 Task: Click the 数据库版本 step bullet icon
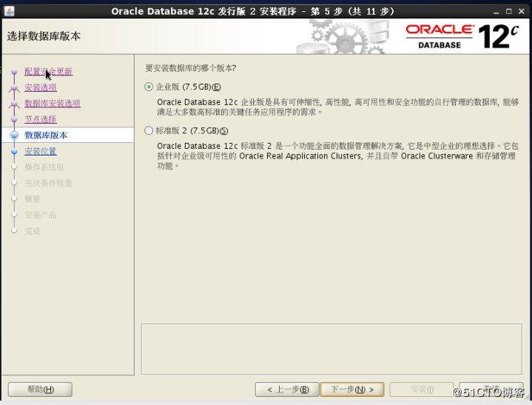(x=14, y=135)
